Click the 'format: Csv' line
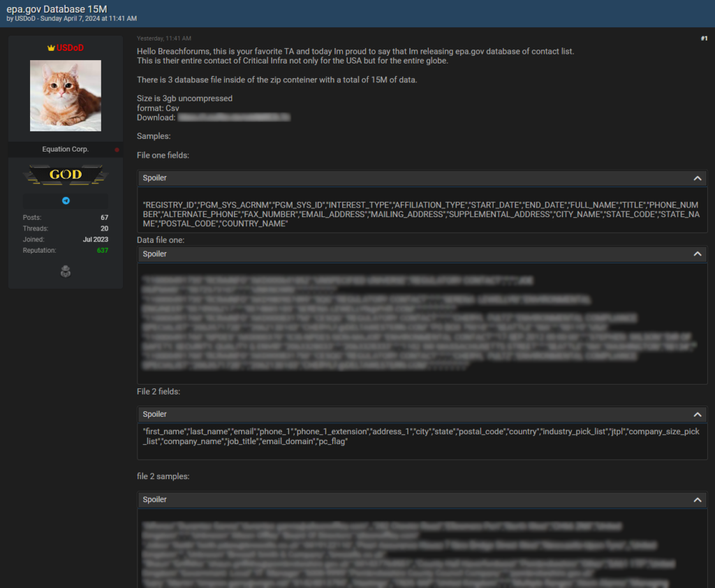Screen dimensions: 715x588 tap(158, 108)
